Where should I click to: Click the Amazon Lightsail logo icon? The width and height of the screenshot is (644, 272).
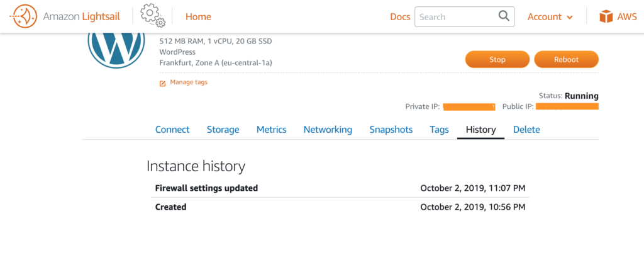click(x=23, y=16)
